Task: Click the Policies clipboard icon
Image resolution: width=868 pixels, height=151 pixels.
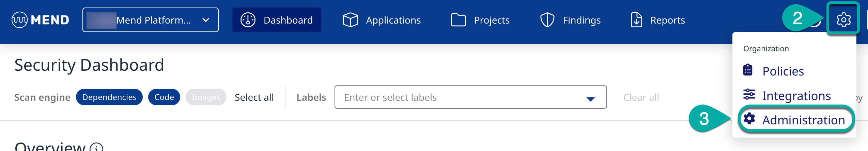Action: (x=748, y=70)
